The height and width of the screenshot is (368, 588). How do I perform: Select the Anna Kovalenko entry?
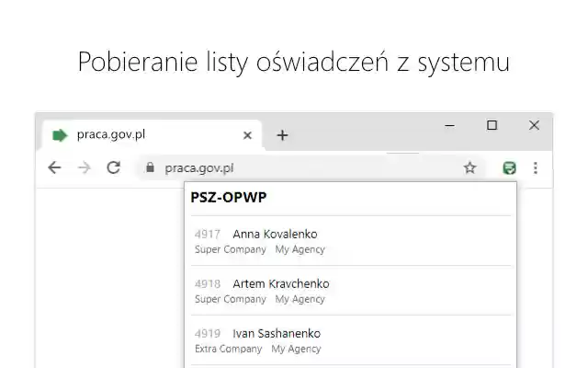pyautogui.click(x=351, y=241)
